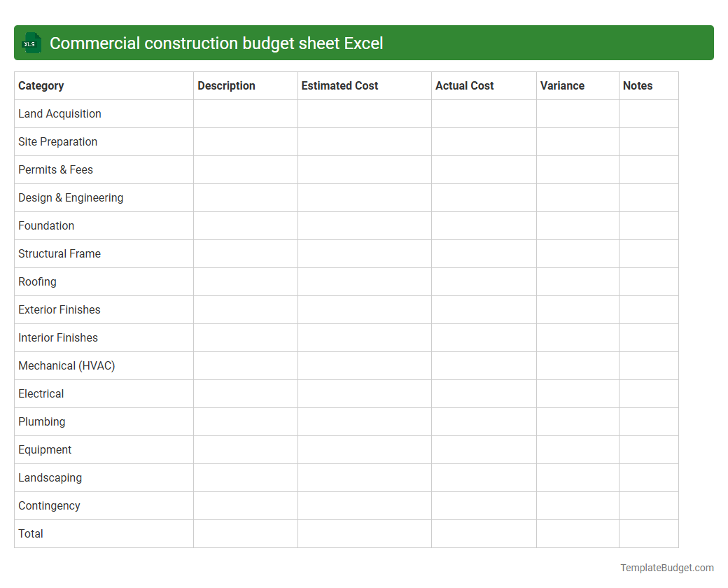Screen dimensions: 728x588
Task: Click the Estimated Cost column header
Action: 339,85
